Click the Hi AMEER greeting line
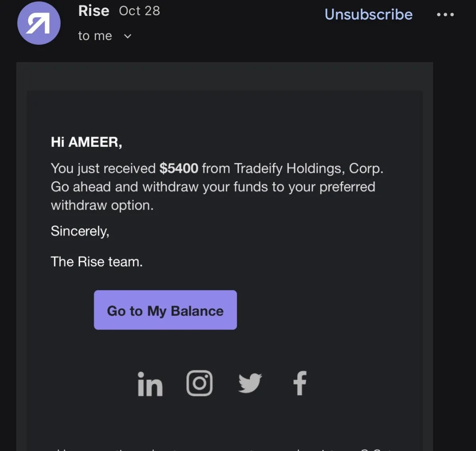Viewport: 476px width, 451px height. coord(86,142)
